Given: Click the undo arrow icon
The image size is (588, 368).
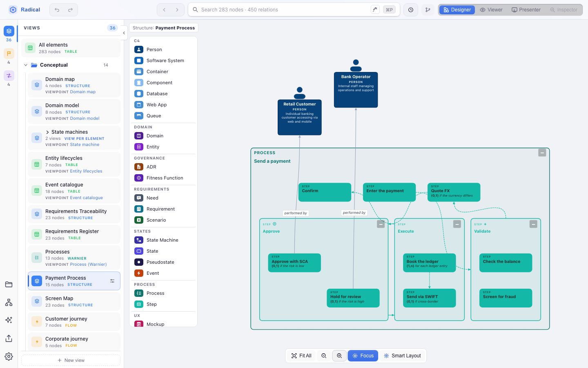Looking at the screenshot, I should 57,10.
